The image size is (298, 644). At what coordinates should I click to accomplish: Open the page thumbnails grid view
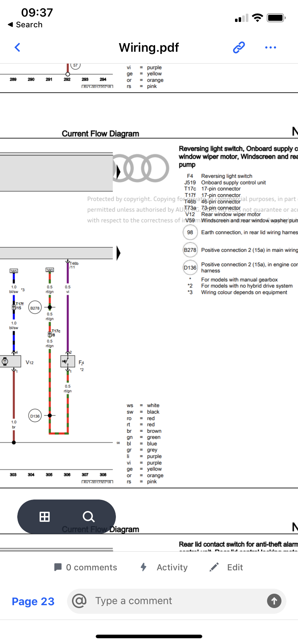point(45,517)
